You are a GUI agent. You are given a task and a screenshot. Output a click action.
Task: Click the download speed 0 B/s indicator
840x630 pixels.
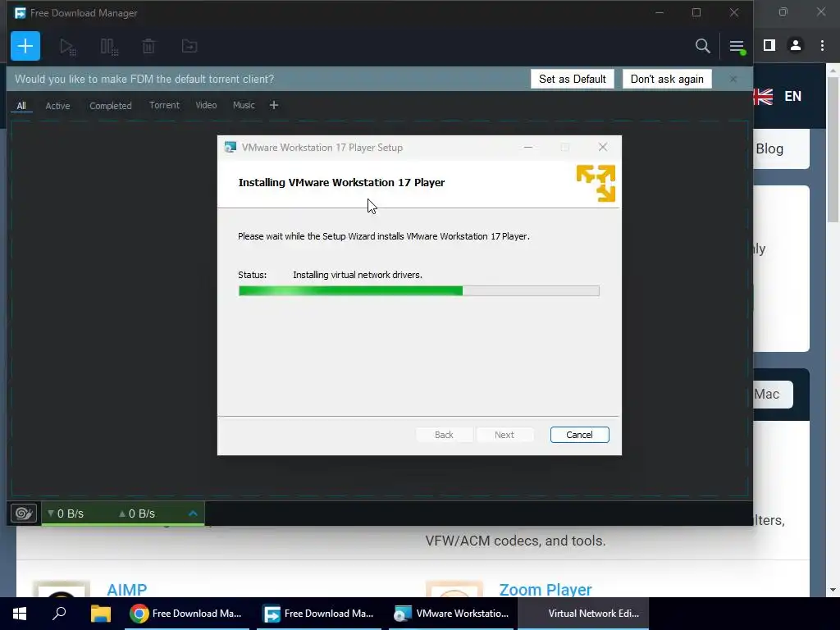(x=66, y=514)
